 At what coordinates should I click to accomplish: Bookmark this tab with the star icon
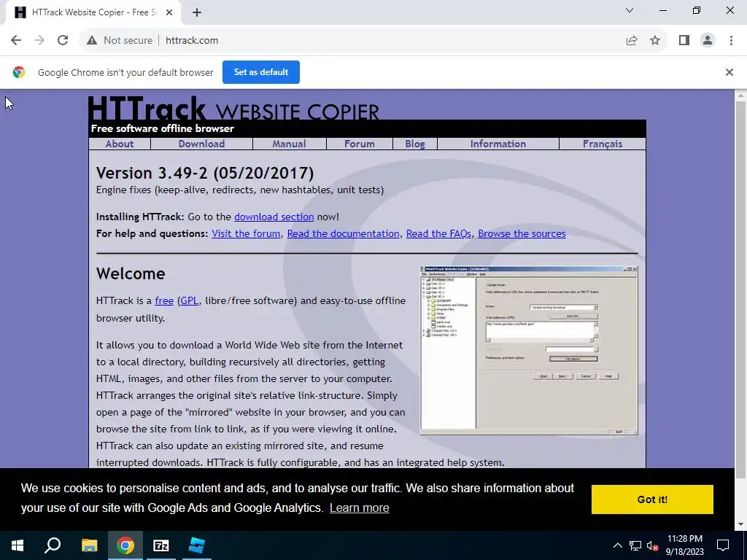[x=655, y=41]
